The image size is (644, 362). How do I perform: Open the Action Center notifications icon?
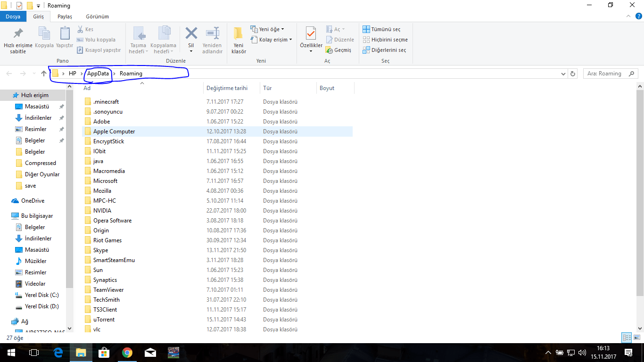(x=628, y=353)
